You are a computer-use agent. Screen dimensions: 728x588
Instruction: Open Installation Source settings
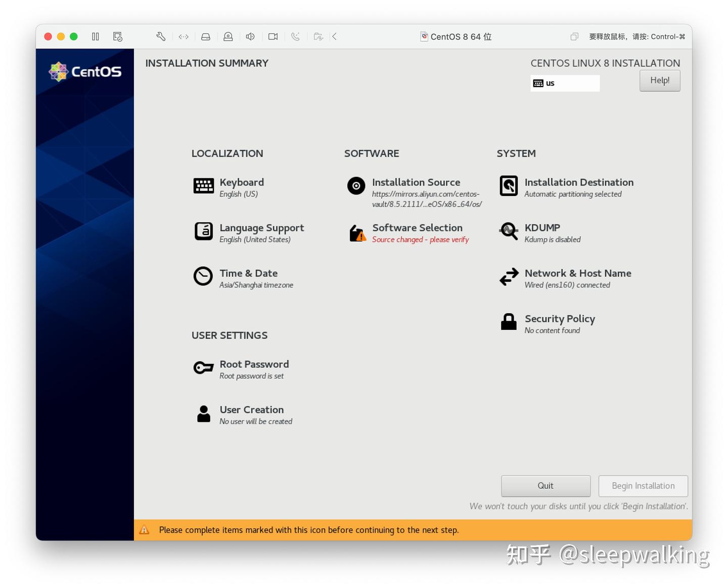tap(356, 186)
